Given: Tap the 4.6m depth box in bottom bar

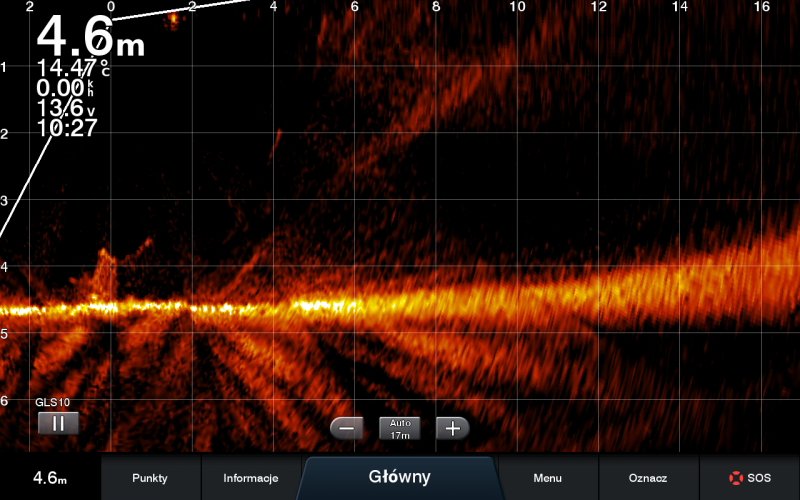Looking at the screenshot, I should 50,478.
